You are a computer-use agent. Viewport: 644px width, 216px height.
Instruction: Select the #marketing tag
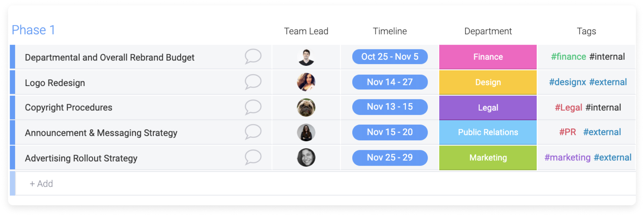pyautogui.click(x=567, y=158)
